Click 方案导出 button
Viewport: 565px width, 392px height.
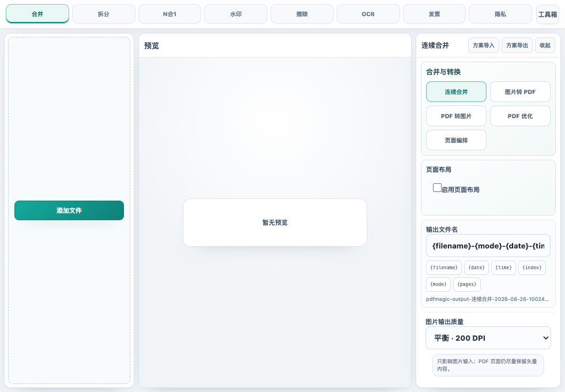[x=517, y=46]
